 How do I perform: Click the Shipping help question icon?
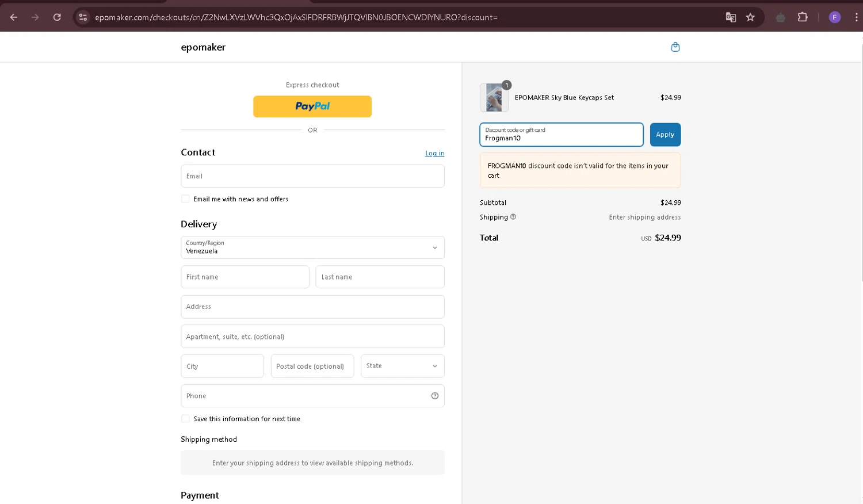(x=513, y=217)
